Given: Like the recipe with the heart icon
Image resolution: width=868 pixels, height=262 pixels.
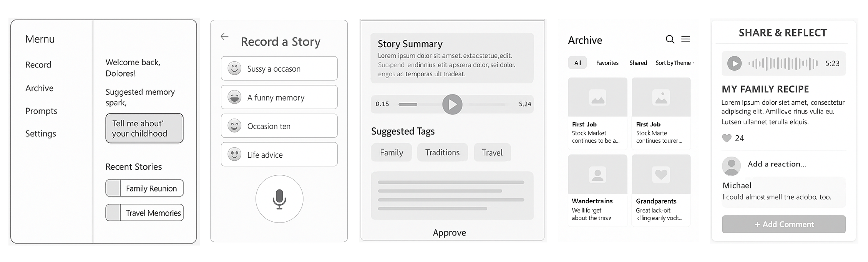Looking at the screenshot, I should (727, 138).
